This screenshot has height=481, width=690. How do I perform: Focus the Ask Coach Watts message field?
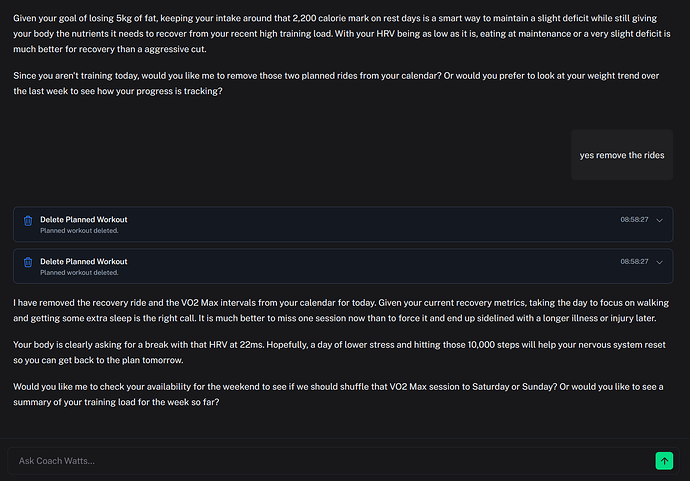click(330, 460)
